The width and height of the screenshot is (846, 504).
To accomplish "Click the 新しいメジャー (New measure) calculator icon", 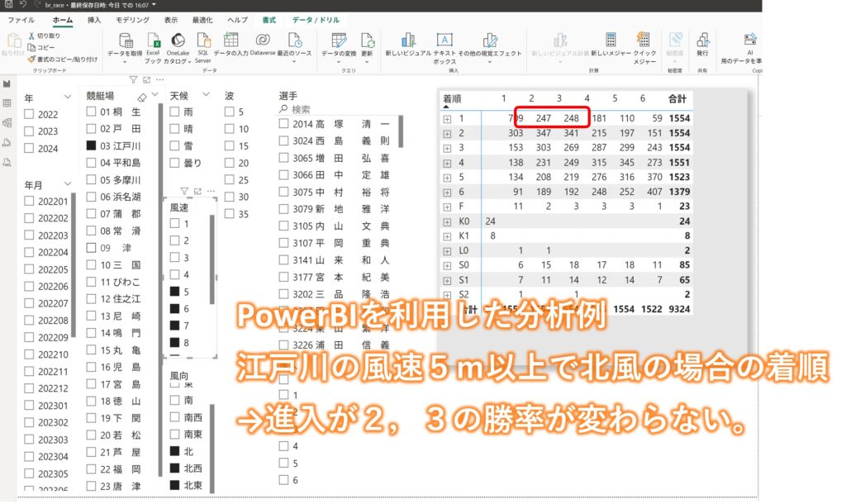I will 611,40.
